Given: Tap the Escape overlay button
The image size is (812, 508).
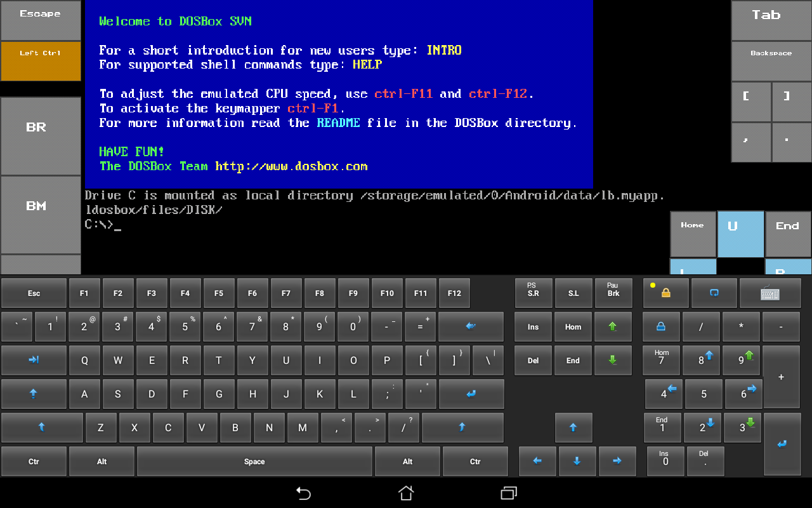Looking at the screenshot, I should point(41,20).
